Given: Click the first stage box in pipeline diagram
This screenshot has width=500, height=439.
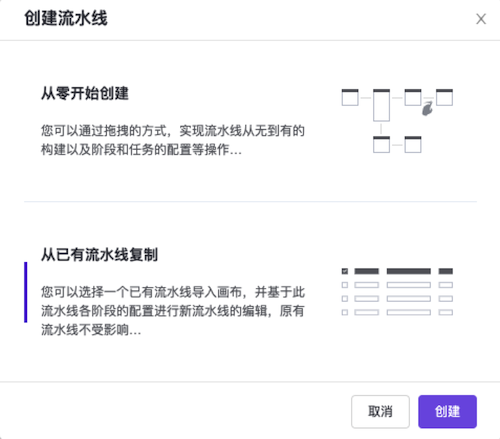Looking at the screenshot, I should [350, 97].
